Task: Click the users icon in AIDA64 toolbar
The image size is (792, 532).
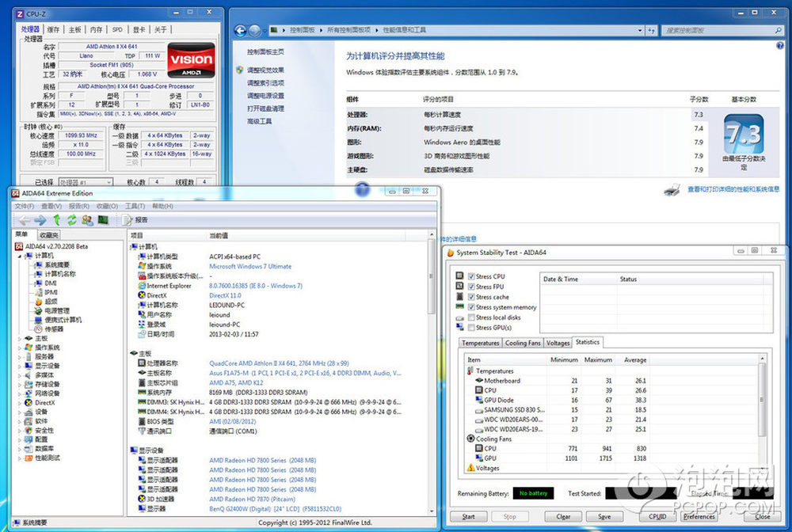Action: [87, 220]
